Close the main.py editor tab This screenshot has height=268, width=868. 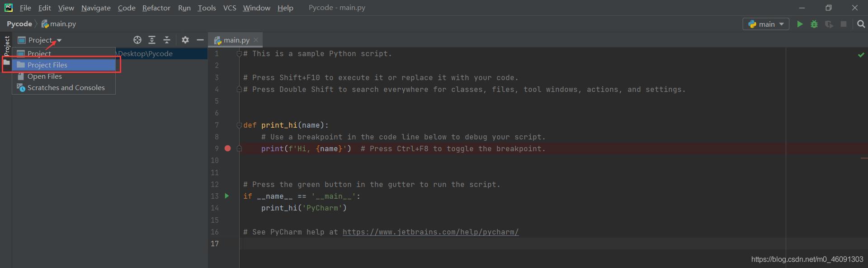tap(256, 40)
